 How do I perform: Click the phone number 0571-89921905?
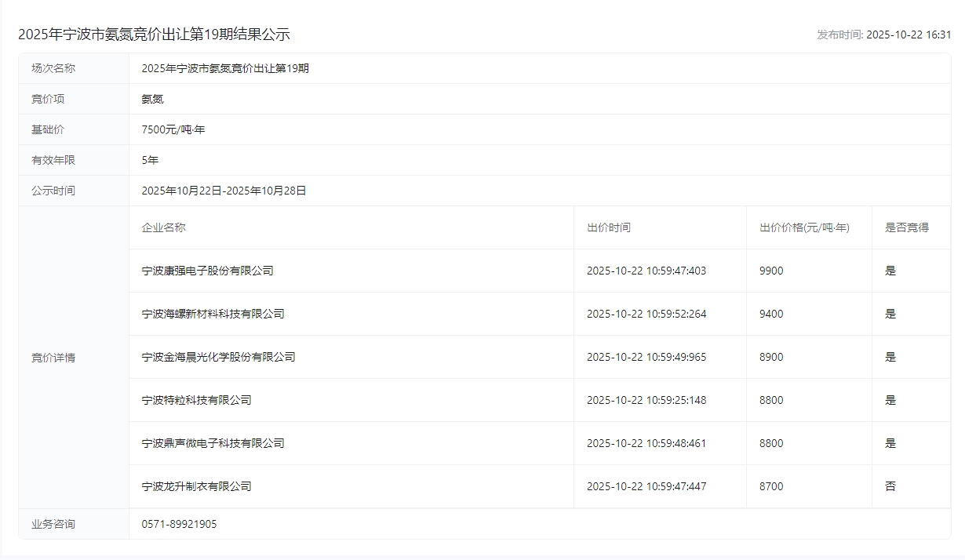click(179, 524)
